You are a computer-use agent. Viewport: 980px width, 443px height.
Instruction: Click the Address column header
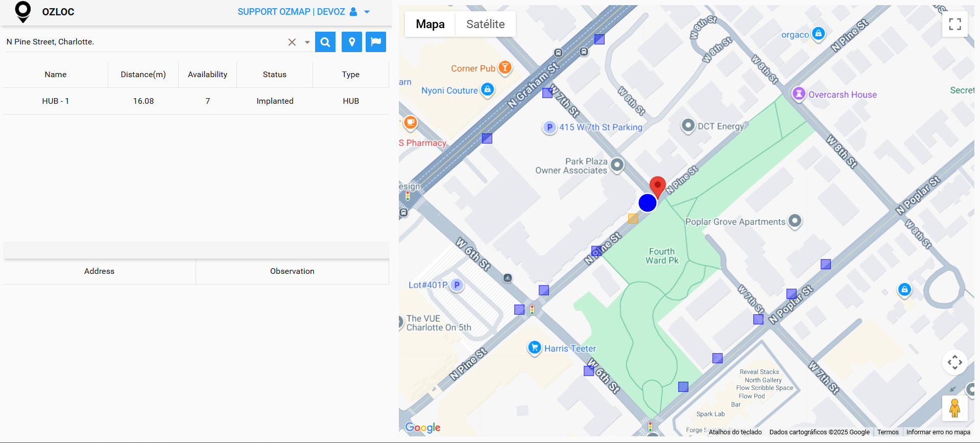[x=100, y=271]
